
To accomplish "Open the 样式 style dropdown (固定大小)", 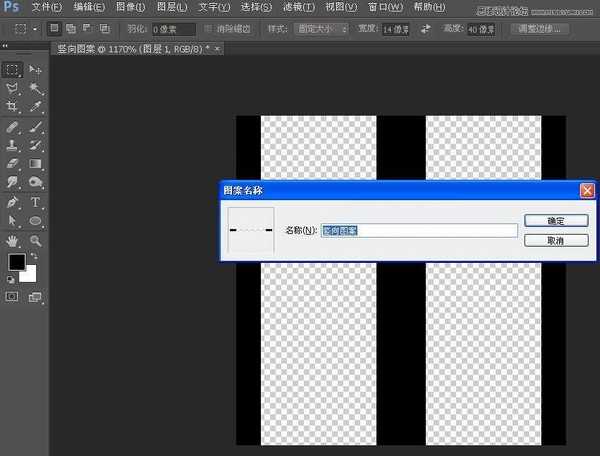I will (x=321, y=30).
